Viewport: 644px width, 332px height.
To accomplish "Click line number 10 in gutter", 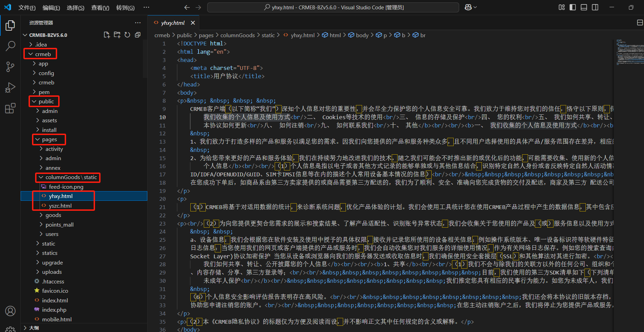I will [162, 117].
